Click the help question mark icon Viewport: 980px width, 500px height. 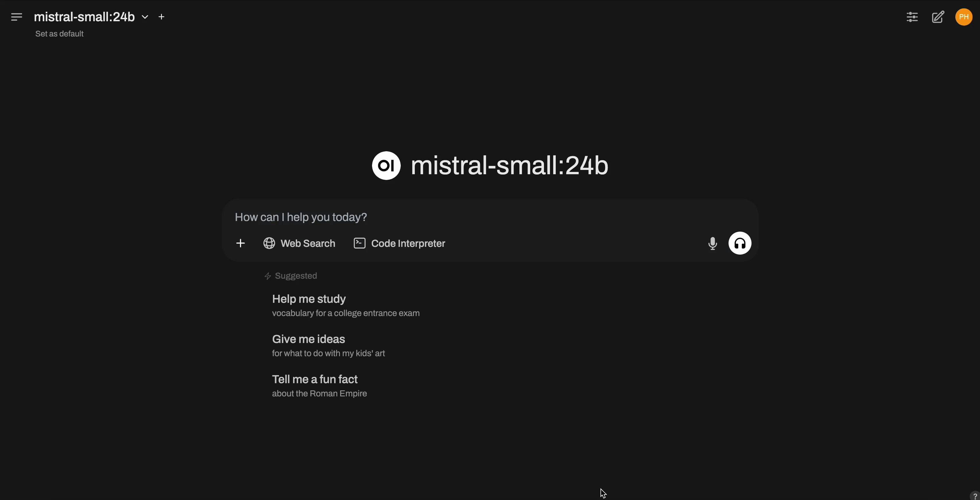[975, 496]
